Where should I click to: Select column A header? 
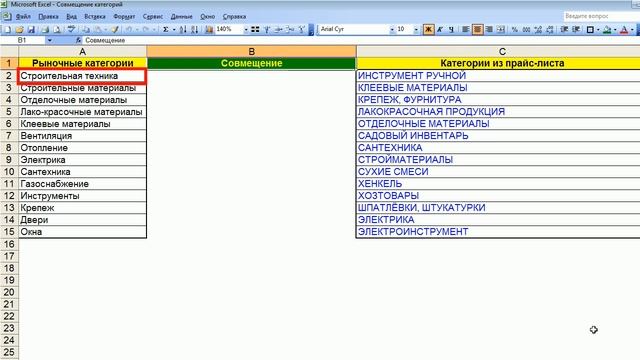tap(82, 52)
